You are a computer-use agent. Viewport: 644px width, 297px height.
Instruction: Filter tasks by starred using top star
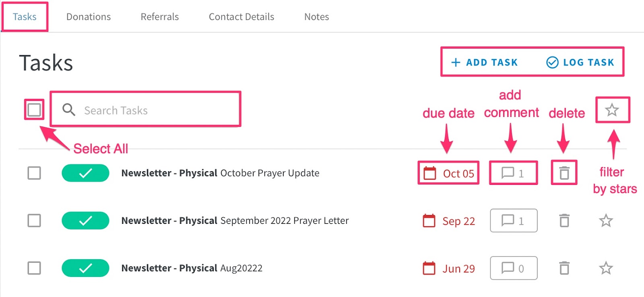(612, 110)
